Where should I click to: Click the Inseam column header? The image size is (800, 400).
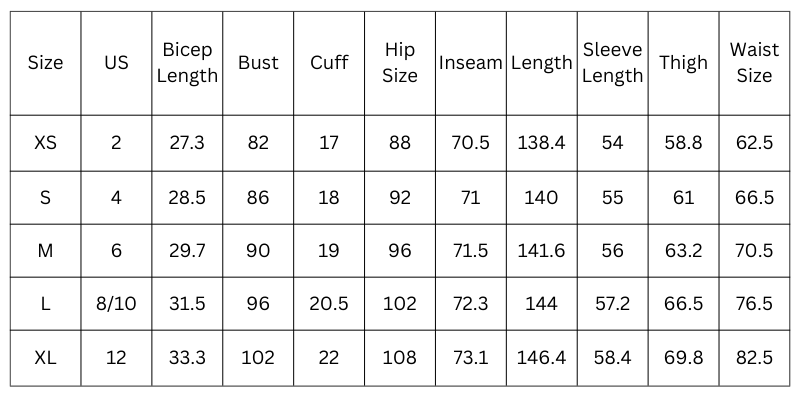(470, 63)
